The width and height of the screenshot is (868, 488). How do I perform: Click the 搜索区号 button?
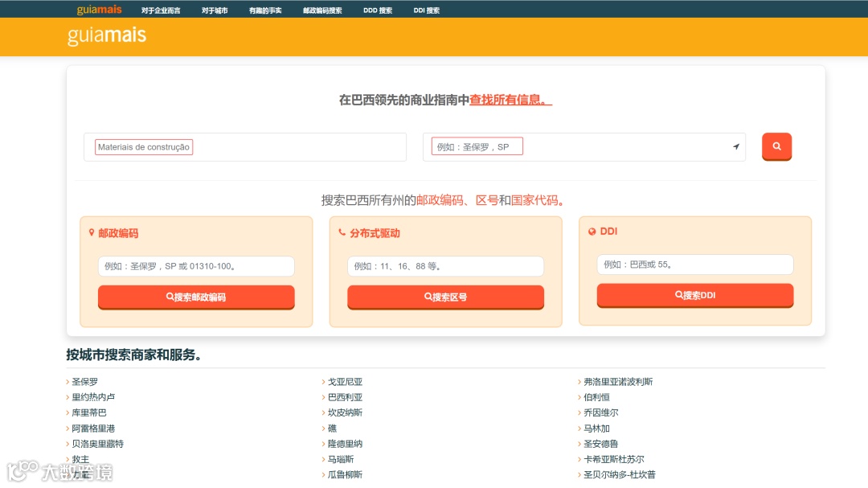click(x=445, y=297)
